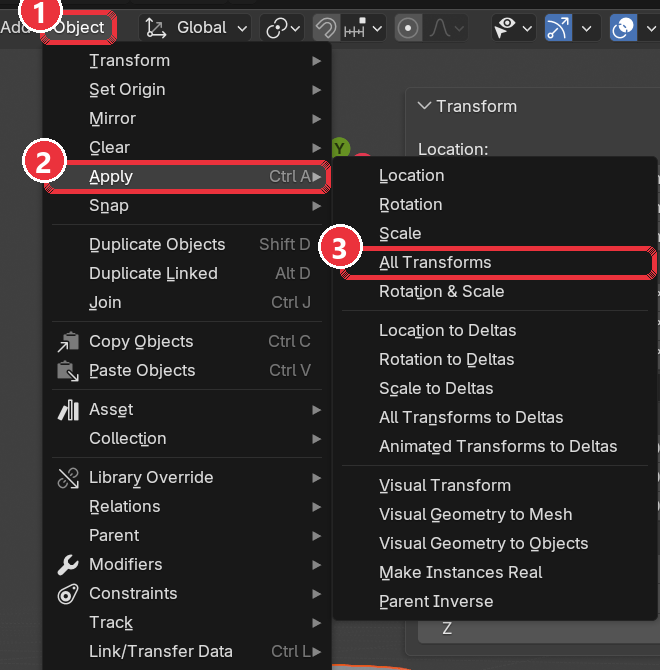Choose Scale to Deltas
This screenshot has width=660, height=670.
pos(495,389)
